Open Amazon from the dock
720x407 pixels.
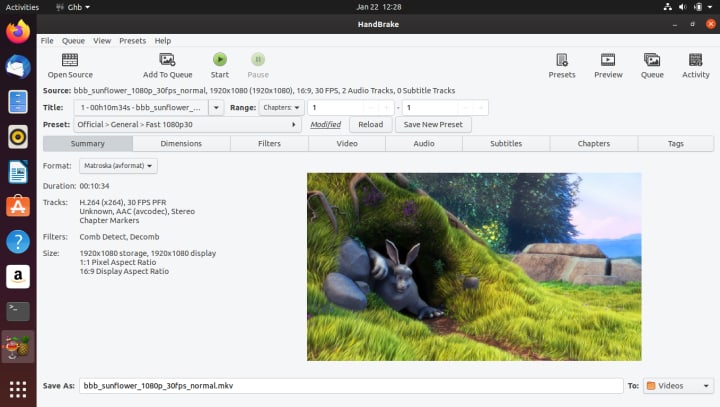[x=18, y=277]
